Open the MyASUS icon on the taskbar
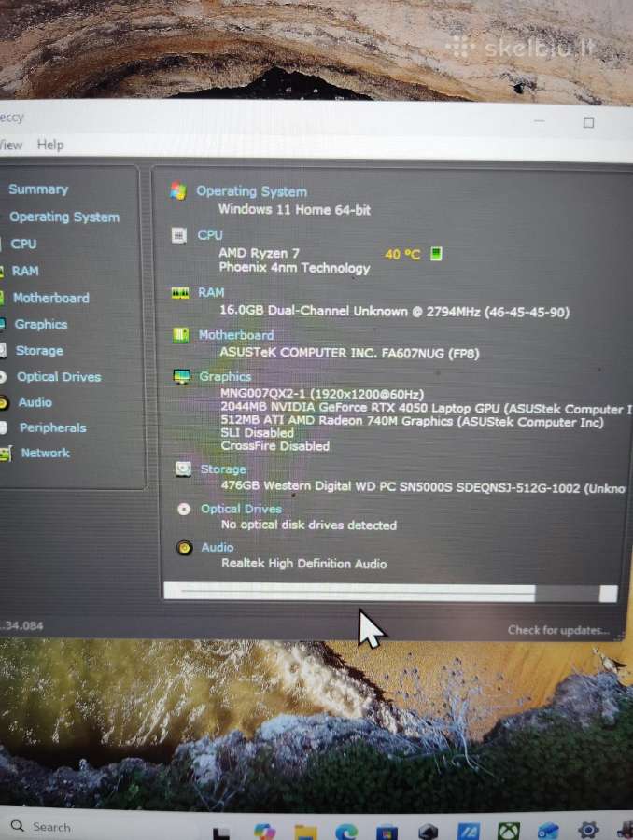 tap(469, 832)
